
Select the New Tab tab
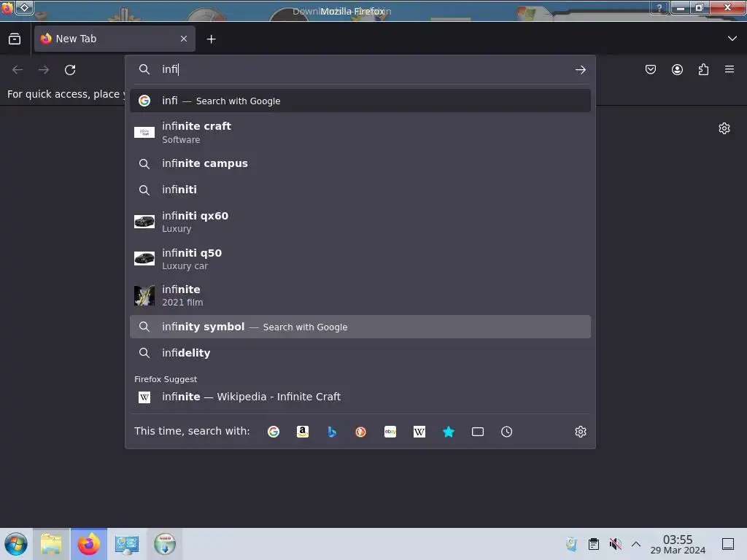[x=115, y=39]
